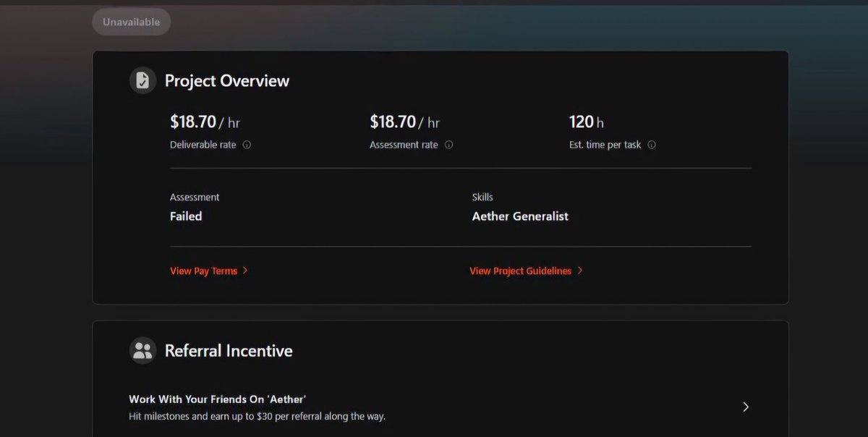Click the Assessment rate label
This screenshot has width=868, height=437.
point(404,145)
